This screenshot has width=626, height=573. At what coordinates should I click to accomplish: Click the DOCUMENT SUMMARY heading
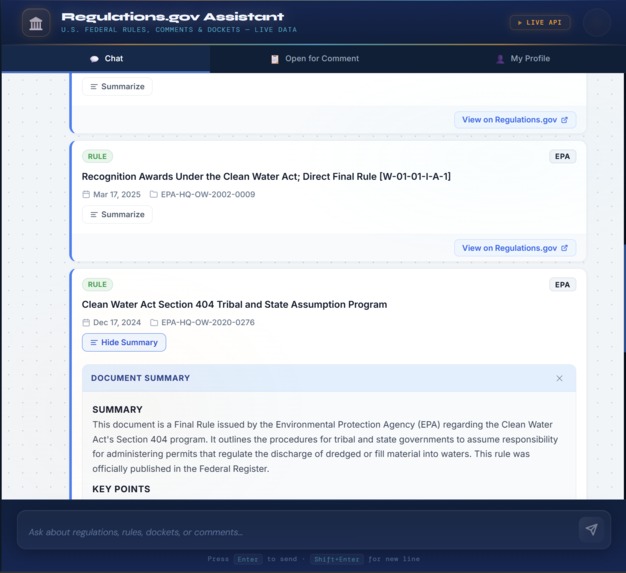pyautogui.click(x=141, y=378)
